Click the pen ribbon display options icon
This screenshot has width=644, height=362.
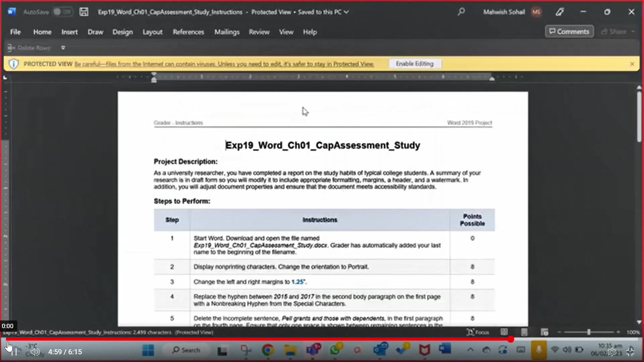click(x=559, y=12)
